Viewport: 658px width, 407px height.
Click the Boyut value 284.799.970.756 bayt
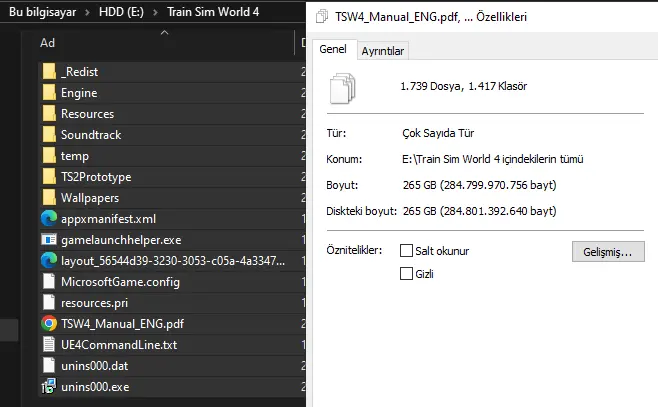point(480,185)
